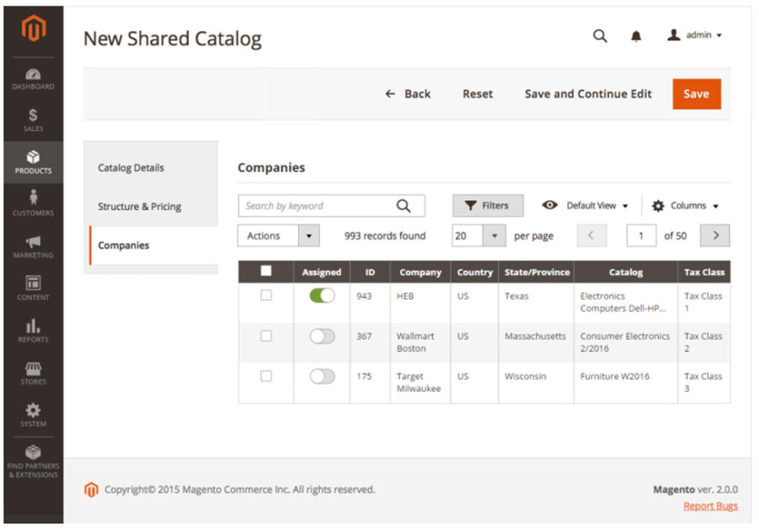This screenshot has width=759, height=532.
Task: Click Consumer Electronics 2/2016 cell
Action: 625,342
